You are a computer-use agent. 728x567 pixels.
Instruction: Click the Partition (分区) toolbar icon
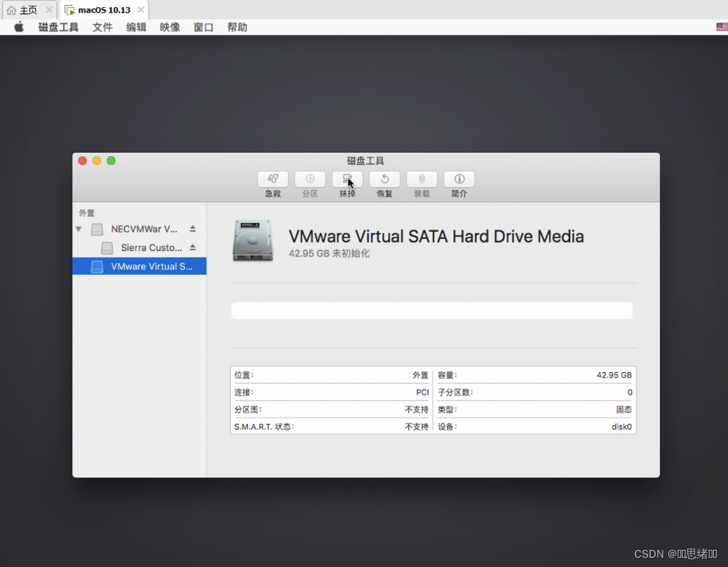pyautogui.click(x=310, y=179)
